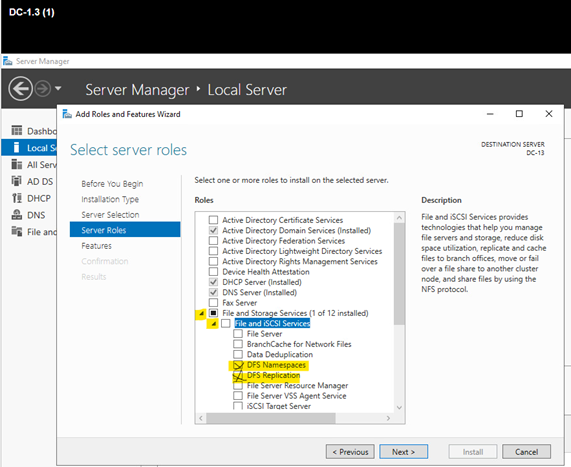
Task: Click the back arrow navigation button
Action: coord(20,89)
